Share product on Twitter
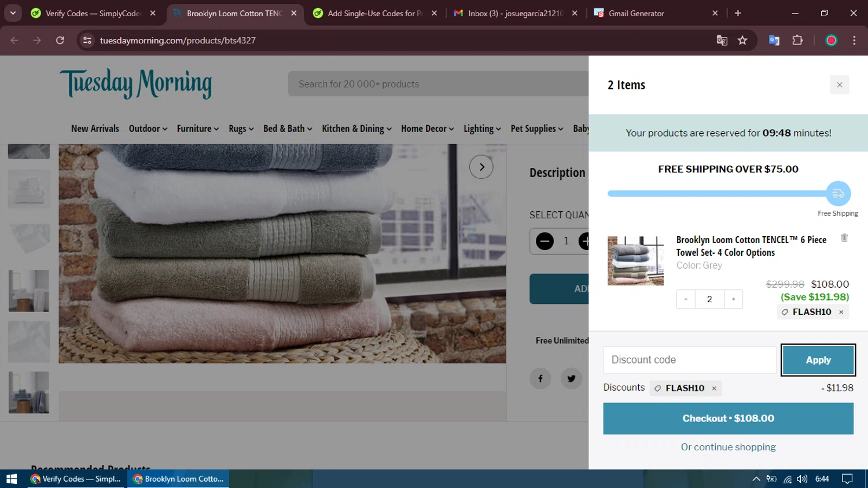Screen dimensions: 868x488 coord(571,379)
